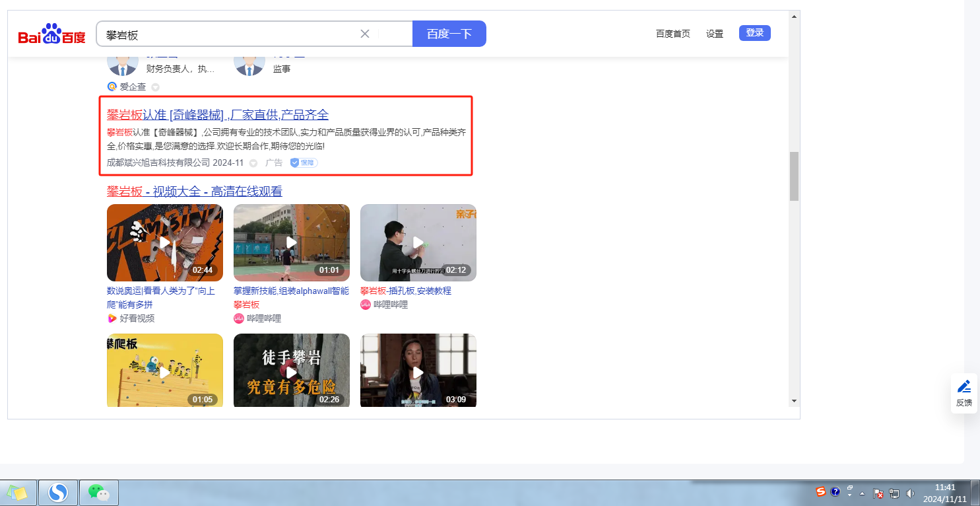Open the 反馈 feedback pencil icon
The image size is (980, 506).
964,386
